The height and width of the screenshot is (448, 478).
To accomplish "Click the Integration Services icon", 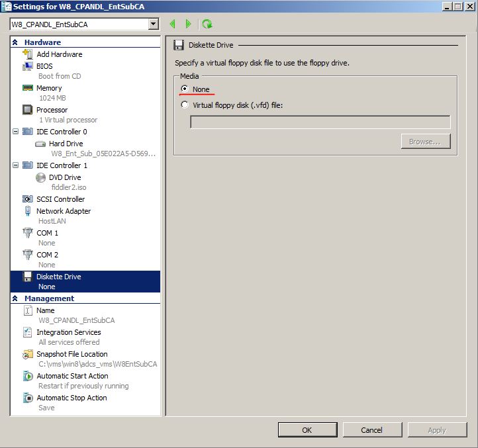I will [x=27, y=332].
